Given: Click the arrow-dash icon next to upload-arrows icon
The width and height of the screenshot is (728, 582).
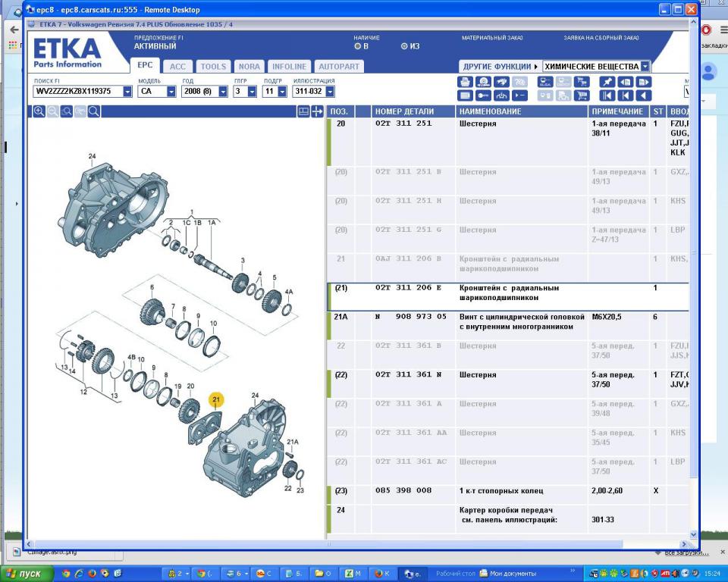Looking at the screenshot, I should pos(520,95).
